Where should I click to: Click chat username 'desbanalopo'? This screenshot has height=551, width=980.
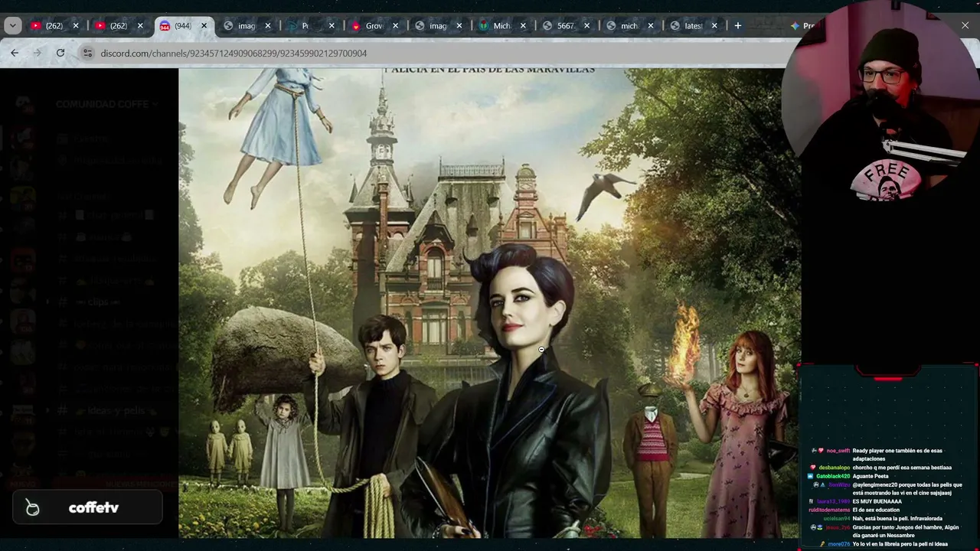835,468
